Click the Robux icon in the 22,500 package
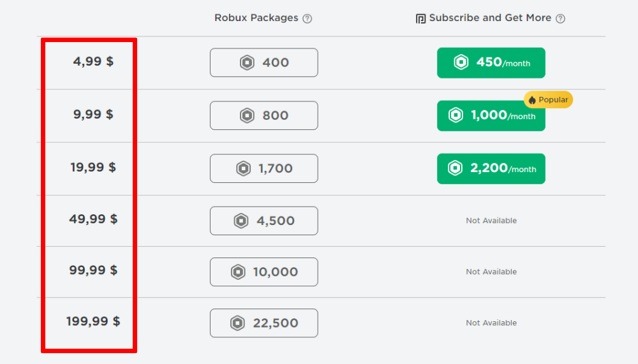 238,323
